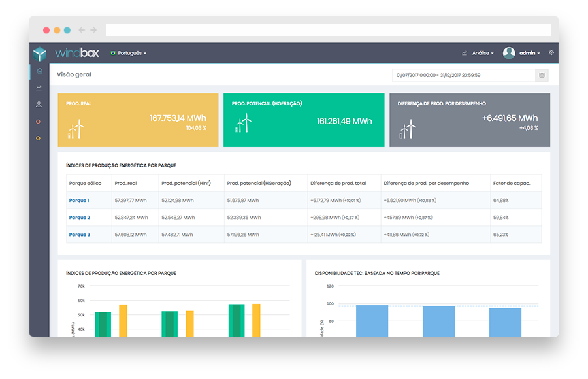Screen dimensions: 588x379
Task: Expand the admin user dropdown
Action: (529, 53)
